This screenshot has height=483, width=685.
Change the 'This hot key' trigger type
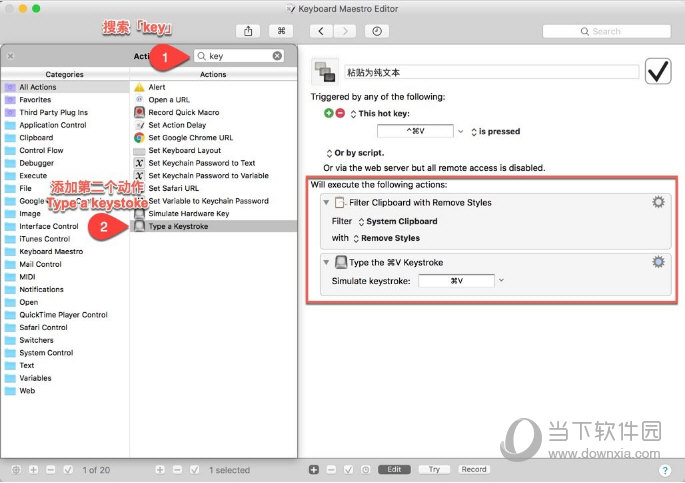[x=381, y=114]
